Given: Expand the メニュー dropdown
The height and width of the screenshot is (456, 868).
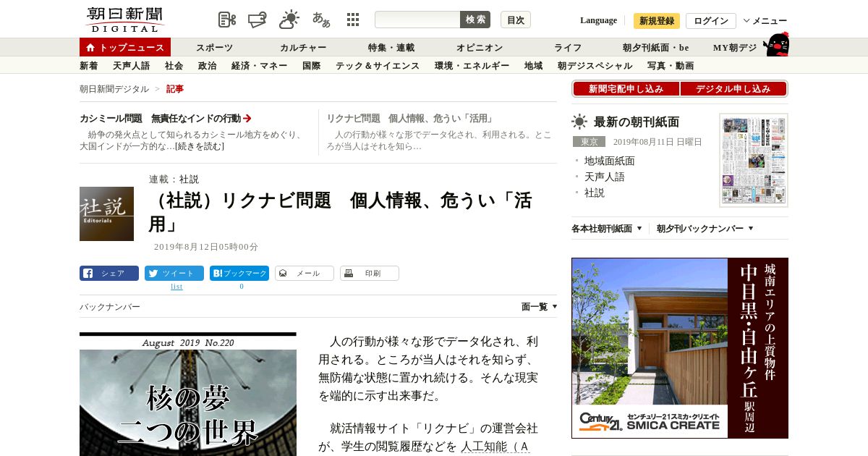Looking at the screenshot, I should [x=765, y=20].
